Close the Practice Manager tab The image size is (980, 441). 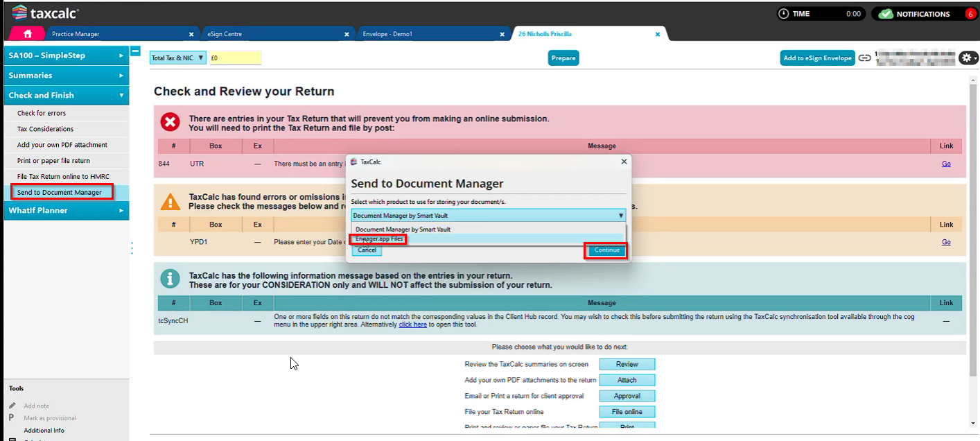[191, 34]
